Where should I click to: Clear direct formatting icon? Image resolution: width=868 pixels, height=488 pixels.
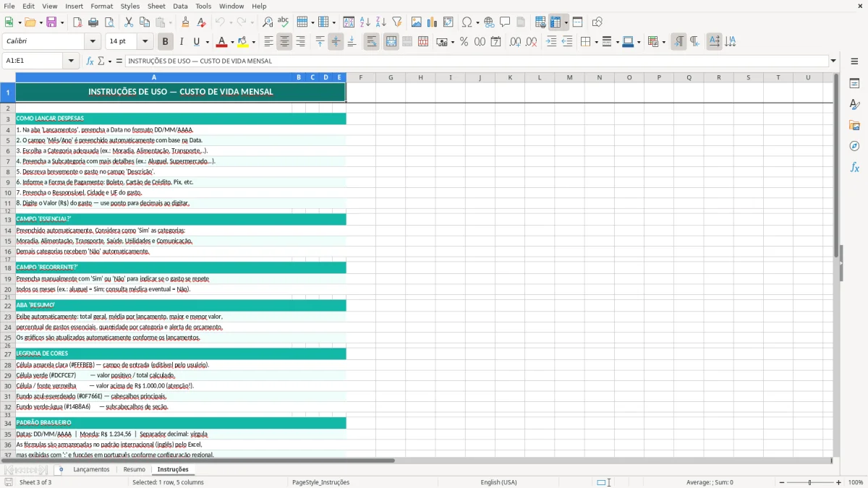coord(202,22)
